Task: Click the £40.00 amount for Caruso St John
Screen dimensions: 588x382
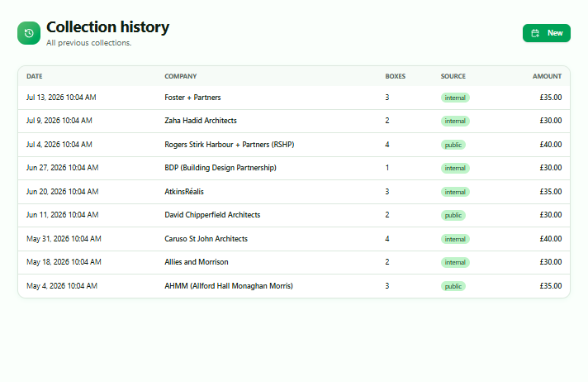Action: pos(551,239)
